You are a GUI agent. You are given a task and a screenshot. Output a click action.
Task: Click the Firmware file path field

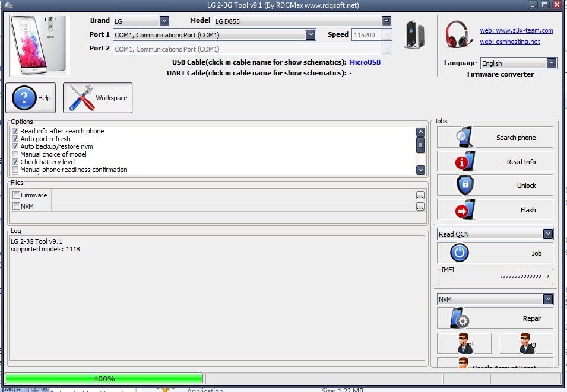[233, 195]
